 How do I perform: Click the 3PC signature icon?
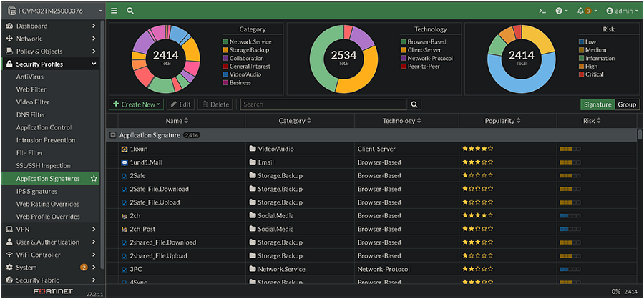125,270
